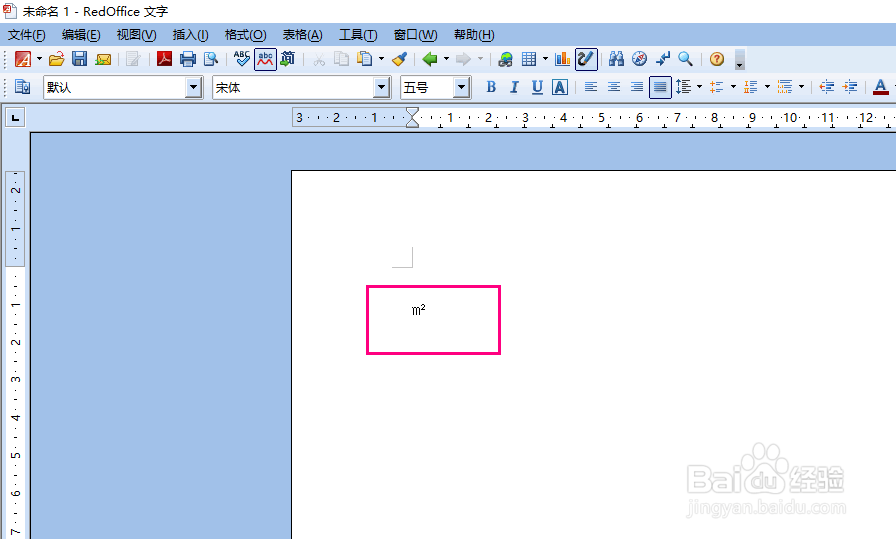The height and width of the screenshot is (539, 896).
Task: Export directly as PDF icon
Action: (165, 59)
